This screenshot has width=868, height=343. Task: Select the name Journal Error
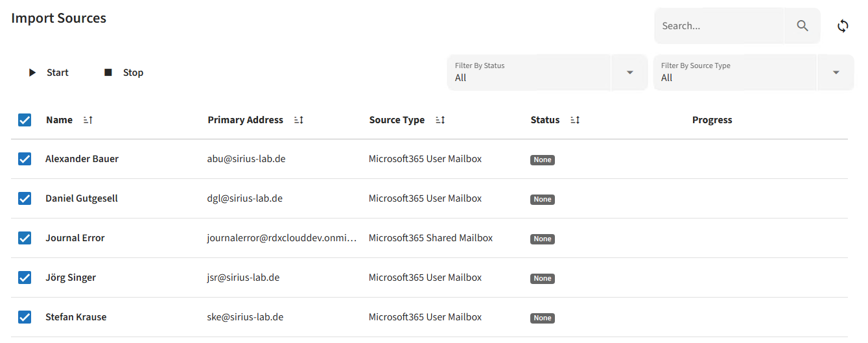click(x=75, y=238)
